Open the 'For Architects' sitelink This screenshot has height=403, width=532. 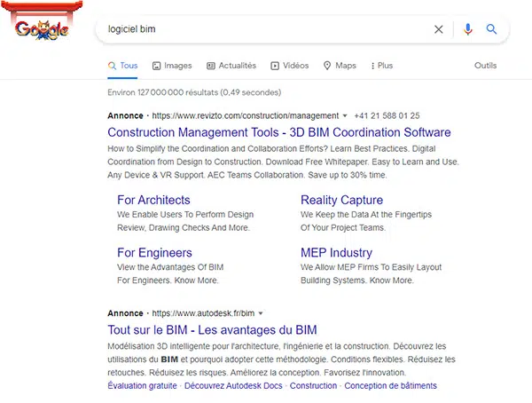click(153, 200)
